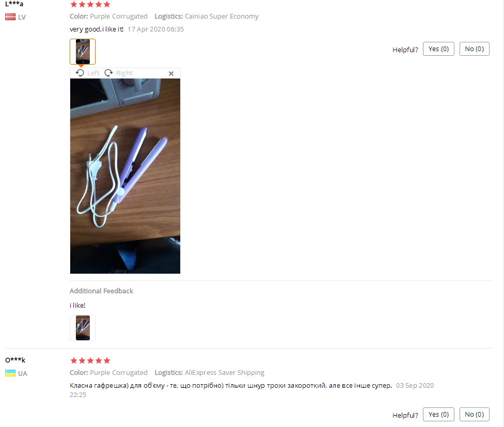Mark L***a's review helpful with Yes
The height and width of the screenshot is (427, 504).
[438, 49]
